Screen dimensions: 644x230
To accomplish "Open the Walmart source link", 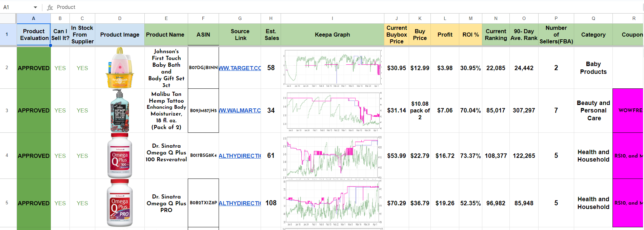I will pos(240,110).
